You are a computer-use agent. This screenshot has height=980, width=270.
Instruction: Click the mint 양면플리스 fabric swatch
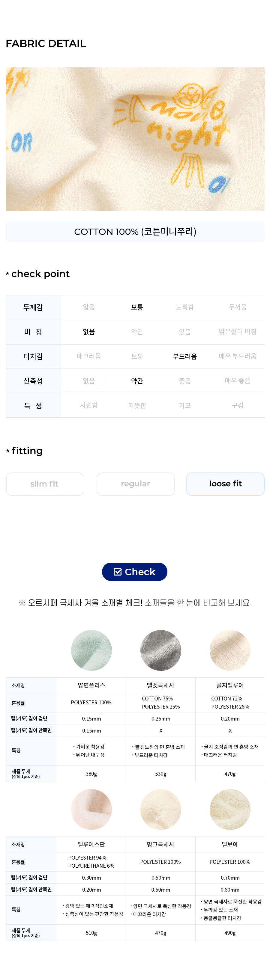(x=91, y=650)
